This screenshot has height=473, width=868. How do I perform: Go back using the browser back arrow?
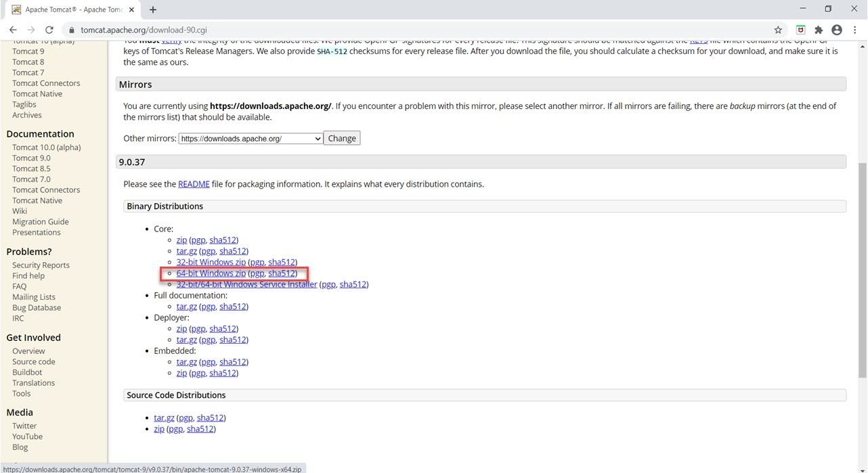tap(13, 30)
